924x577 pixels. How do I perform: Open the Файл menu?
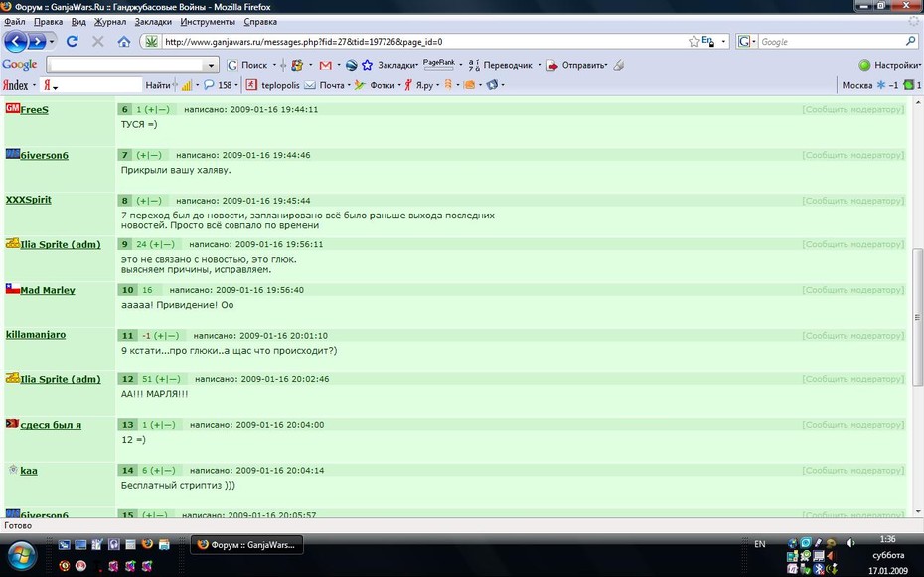click(x=14, y=22)
